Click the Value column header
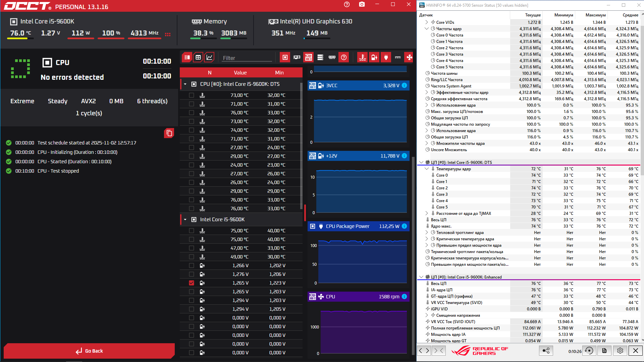Image resolution: width=644 pixels, height=362 pixels. coord(240,73)
